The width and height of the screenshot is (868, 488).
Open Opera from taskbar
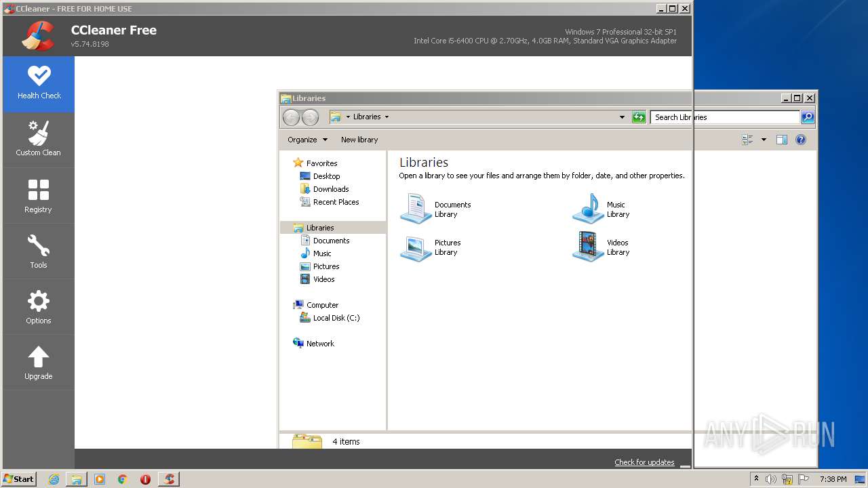point(145,479)
